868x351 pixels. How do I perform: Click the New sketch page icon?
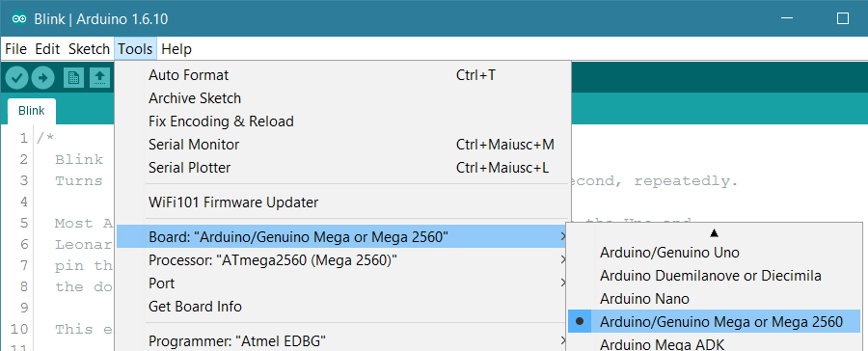point(73,78)
